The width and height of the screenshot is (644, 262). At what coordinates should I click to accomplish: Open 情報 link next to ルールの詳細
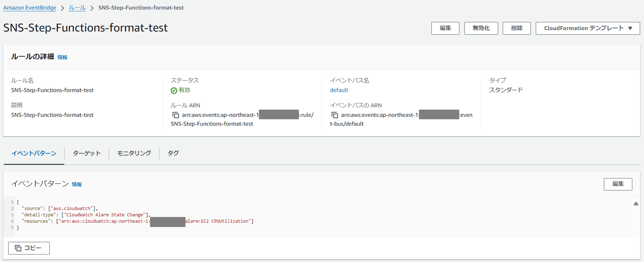click(x=62, y=57)
